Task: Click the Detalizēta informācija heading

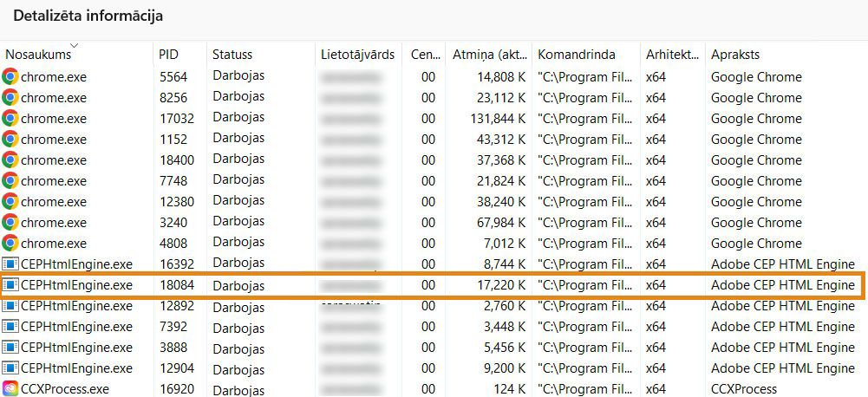Action: pos(88,16)
